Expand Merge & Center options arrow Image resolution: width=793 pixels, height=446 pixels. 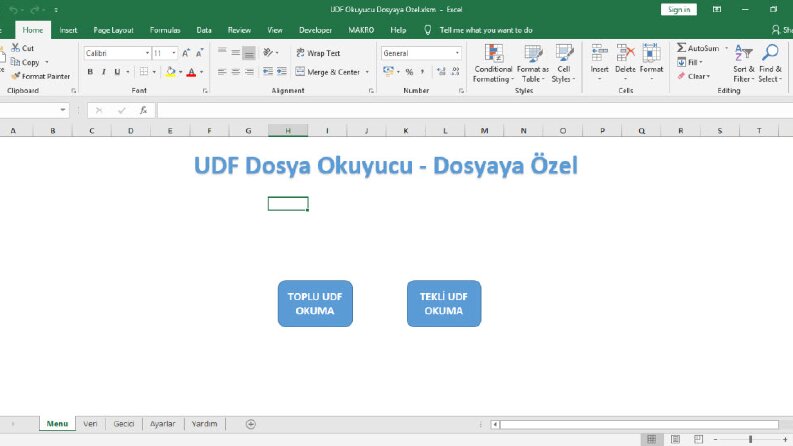pyautogui.click(x=367, y=72)
